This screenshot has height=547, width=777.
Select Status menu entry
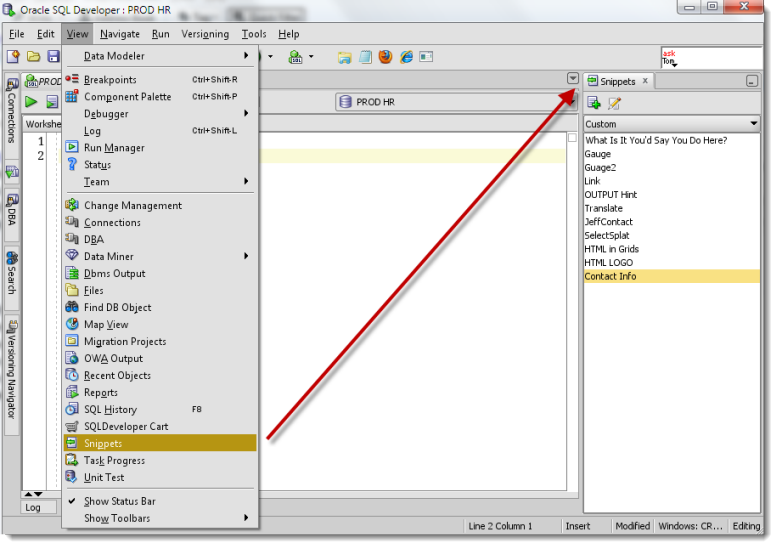point(160,164)
